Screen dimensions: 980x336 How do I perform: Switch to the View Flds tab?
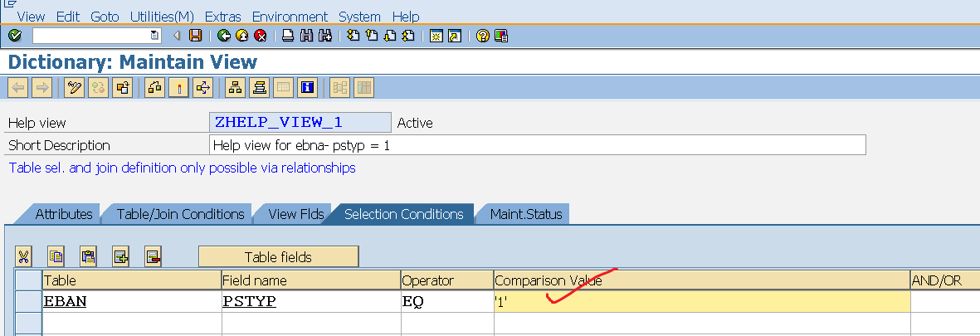point(296,214)
